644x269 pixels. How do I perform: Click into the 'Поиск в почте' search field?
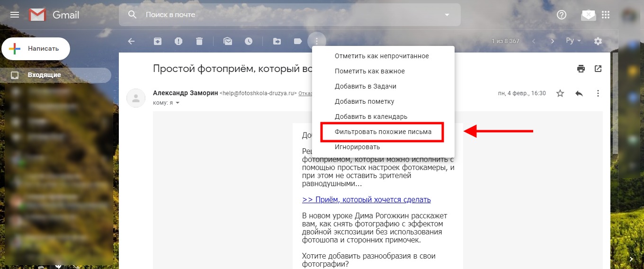pos(284,15)
